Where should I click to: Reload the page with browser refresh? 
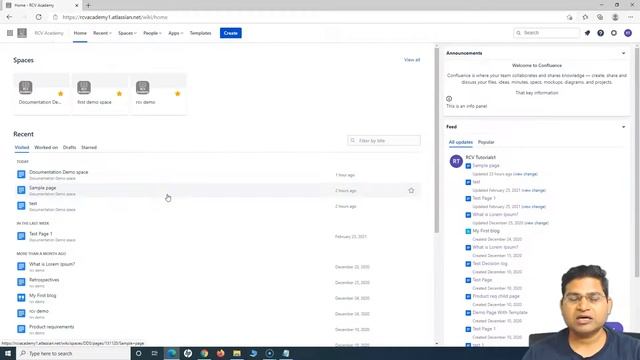pyautogui.click(x=38, y=17)
